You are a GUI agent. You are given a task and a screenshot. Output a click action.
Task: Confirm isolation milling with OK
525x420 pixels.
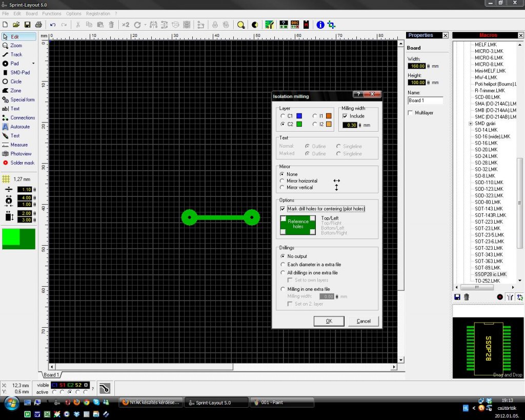coord(329,321)
